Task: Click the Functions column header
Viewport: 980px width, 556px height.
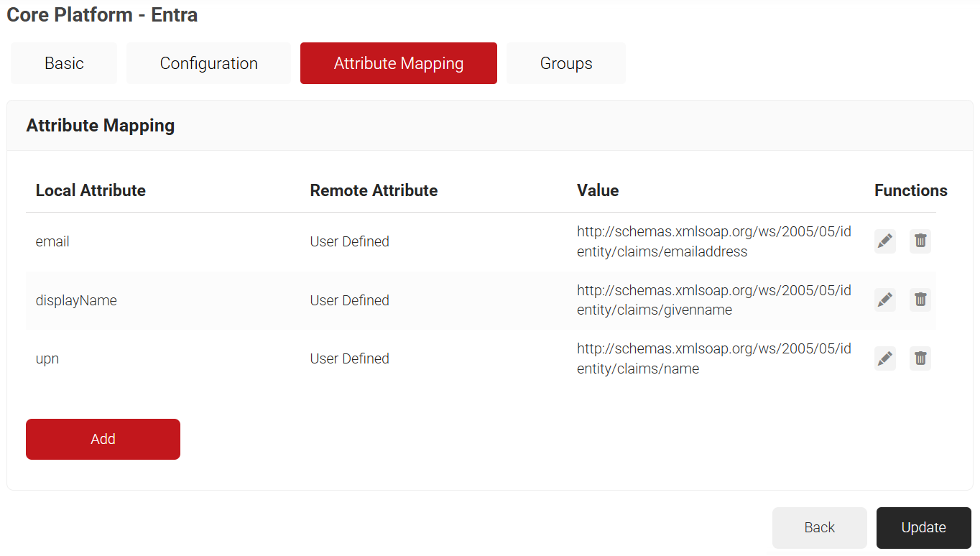Action: [911, 190]
